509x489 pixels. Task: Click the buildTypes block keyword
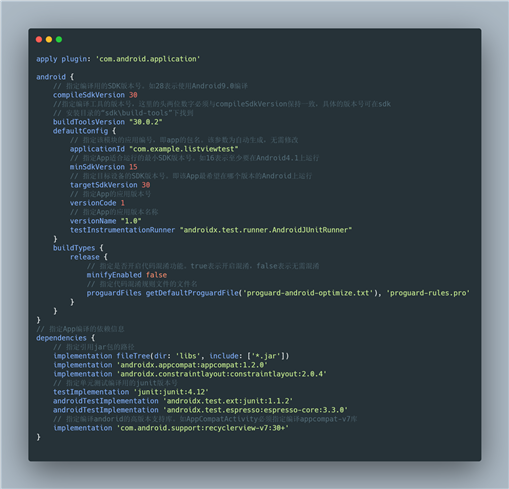(x=74, y=248)
